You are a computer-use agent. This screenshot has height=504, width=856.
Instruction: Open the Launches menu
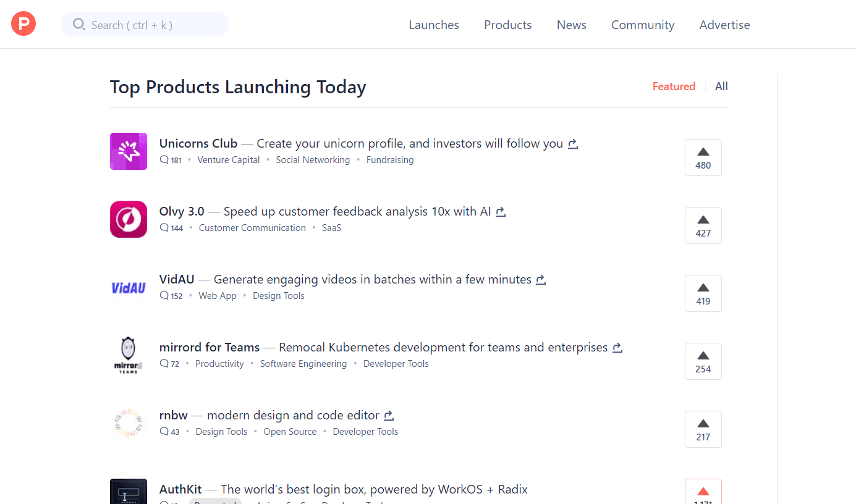[434, 25]
